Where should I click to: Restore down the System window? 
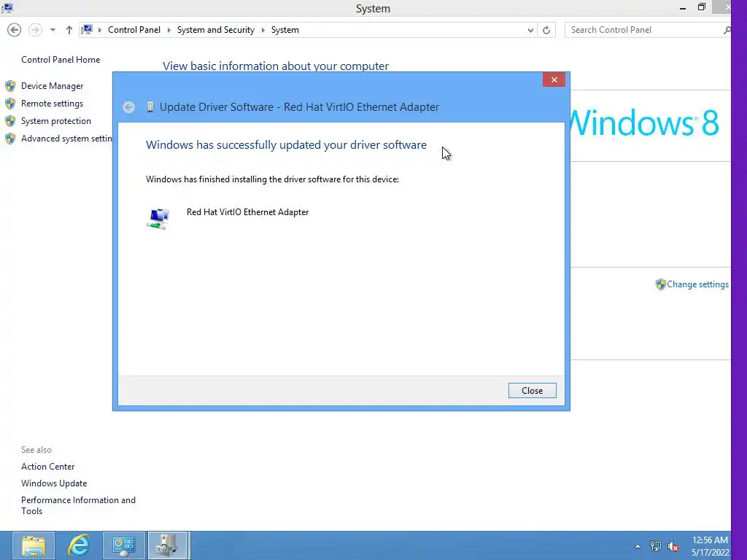[x=701, y=7]
